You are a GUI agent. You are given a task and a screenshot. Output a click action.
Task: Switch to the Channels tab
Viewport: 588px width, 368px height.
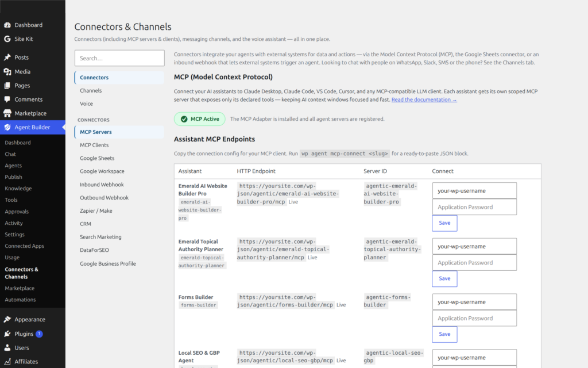119,90
